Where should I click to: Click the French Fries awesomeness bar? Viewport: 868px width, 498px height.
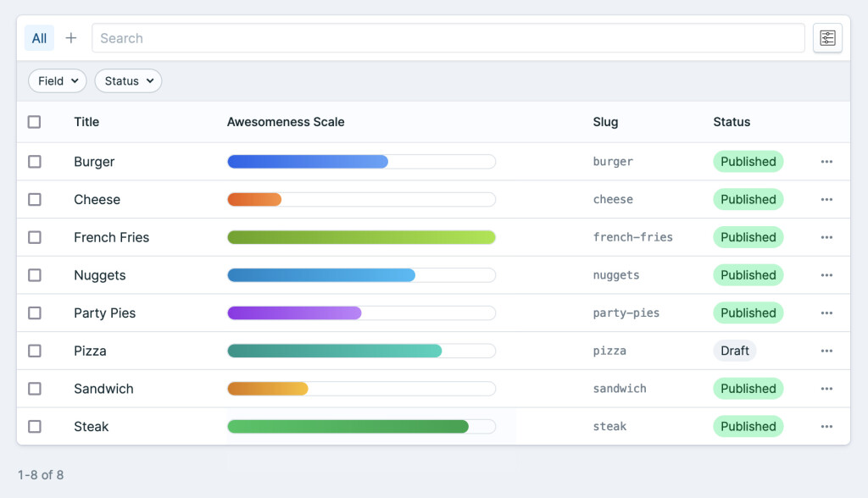coord(361,238)
